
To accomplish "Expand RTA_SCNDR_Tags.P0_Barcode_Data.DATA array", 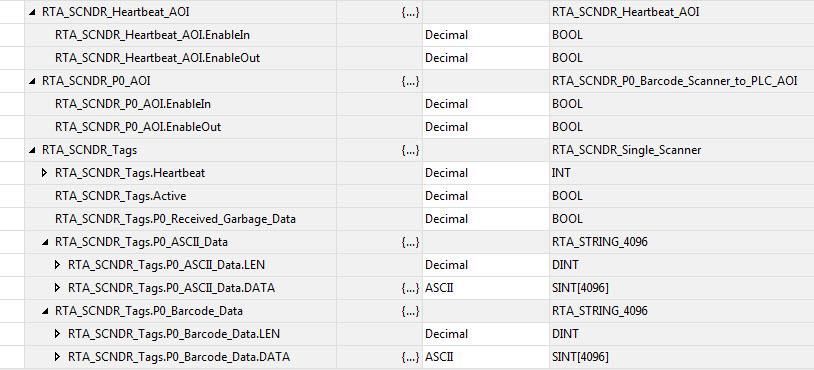I will click(x=58, y=357).
